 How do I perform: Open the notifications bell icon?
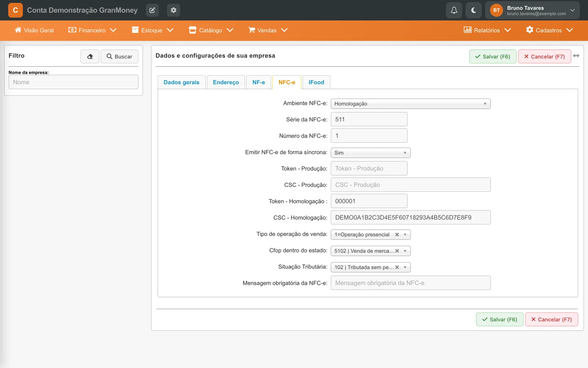pyautogui.click(x=454, y=10)
